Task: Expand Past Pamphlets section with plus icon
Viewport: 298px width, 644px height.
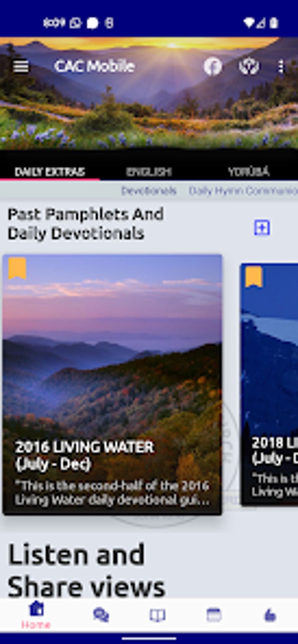Action: pos(262,227)
